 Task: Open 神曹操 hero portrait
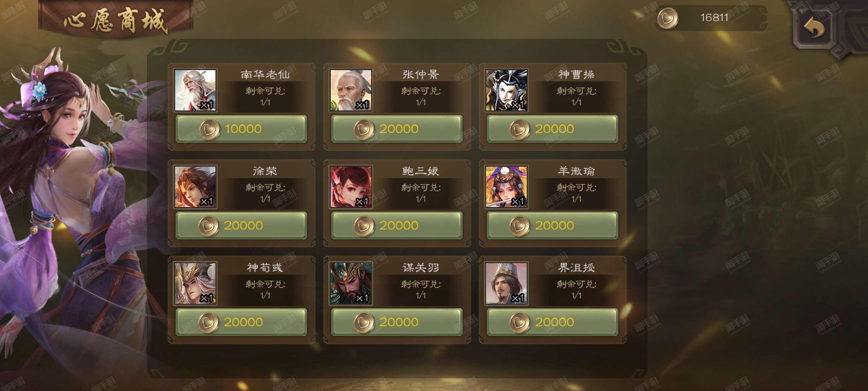point(507,90)
